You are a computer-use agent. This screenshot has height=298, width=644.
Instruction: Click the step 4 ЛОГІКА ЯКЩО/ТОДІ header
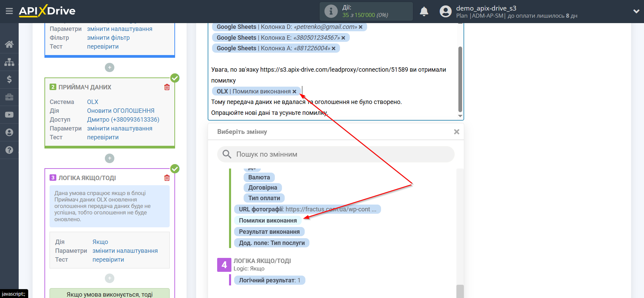pyautogui.click(x=262, y=261)
